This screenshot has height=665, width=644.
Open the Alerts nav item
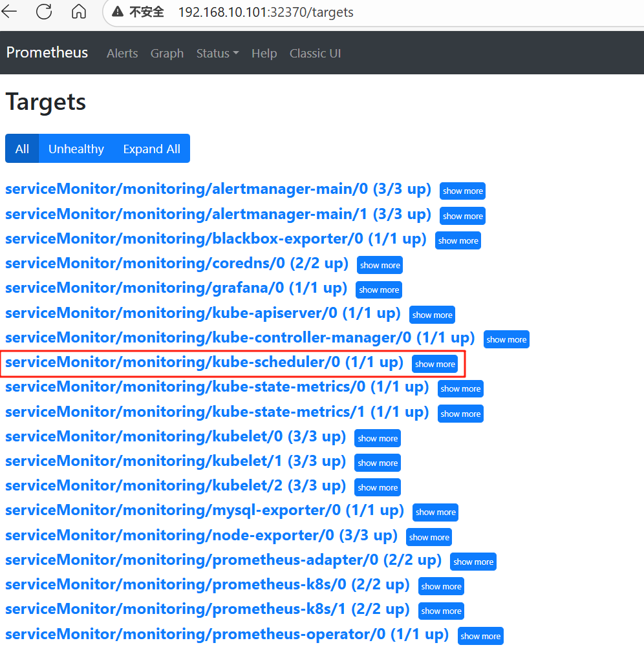click(122, 54)
